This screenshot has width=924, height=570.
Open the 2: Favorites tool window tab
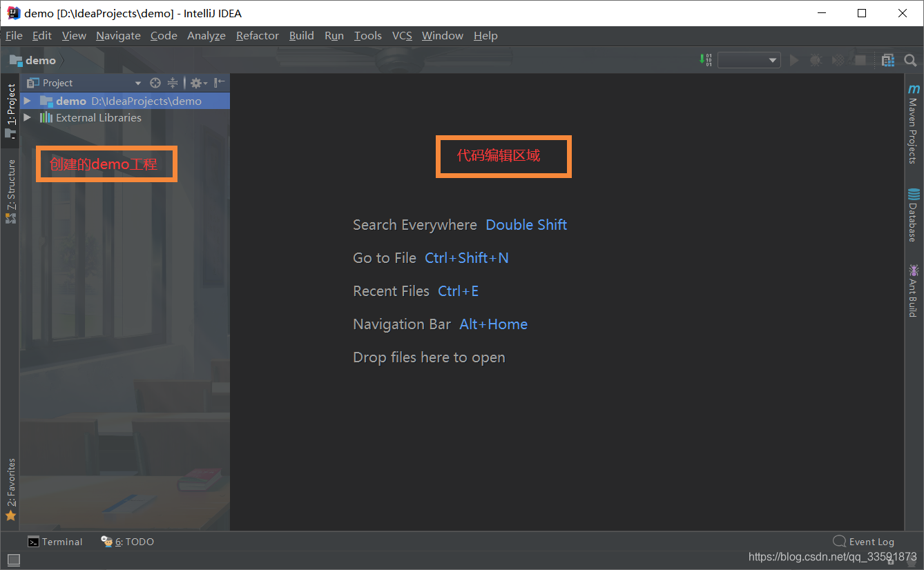point(10,490)
